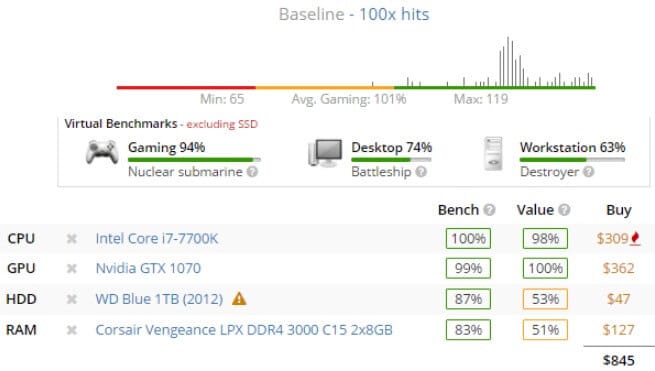The width and height of the screenshot is (655, 371).
Task: Open the WD Blue 1TB (2012) link
Action: point(159,299)
